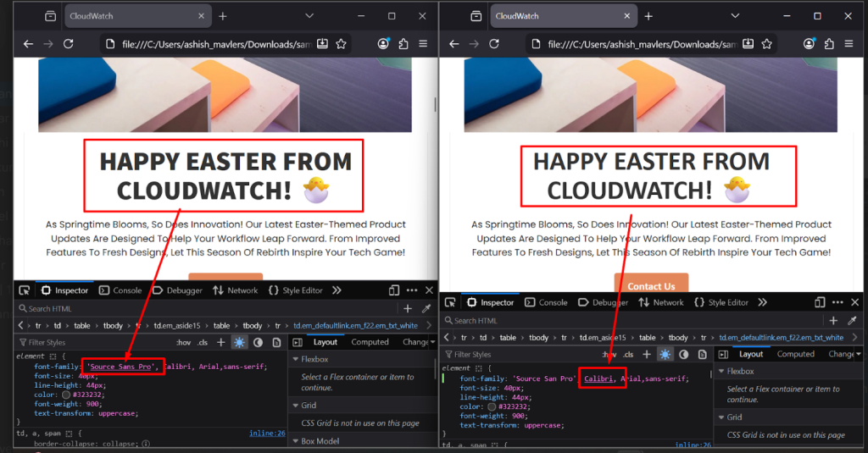Show more DevTools tabs chevron in left window
Screen dimensions: 868x453
click(x=337, y=290)
